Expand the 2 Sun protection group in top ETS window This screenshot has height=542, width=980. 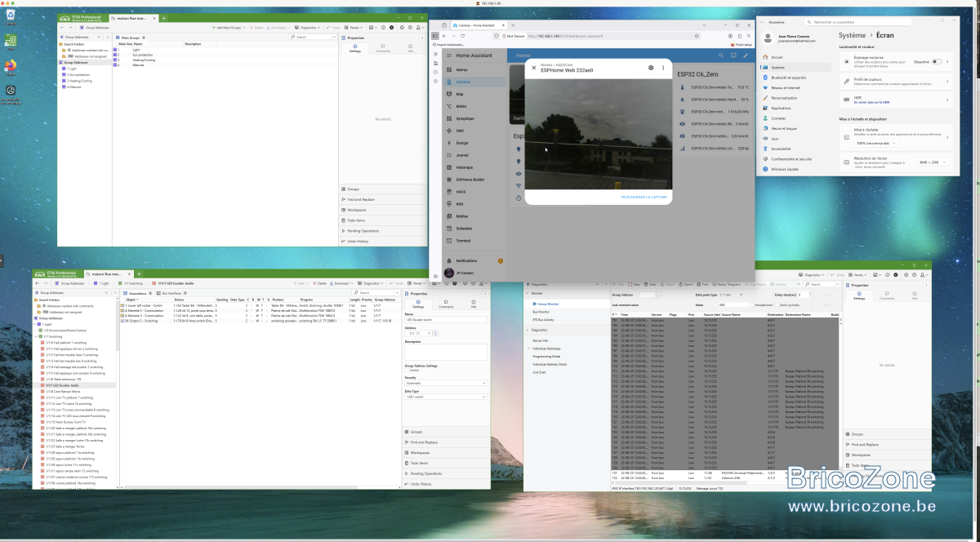point(61,74)
